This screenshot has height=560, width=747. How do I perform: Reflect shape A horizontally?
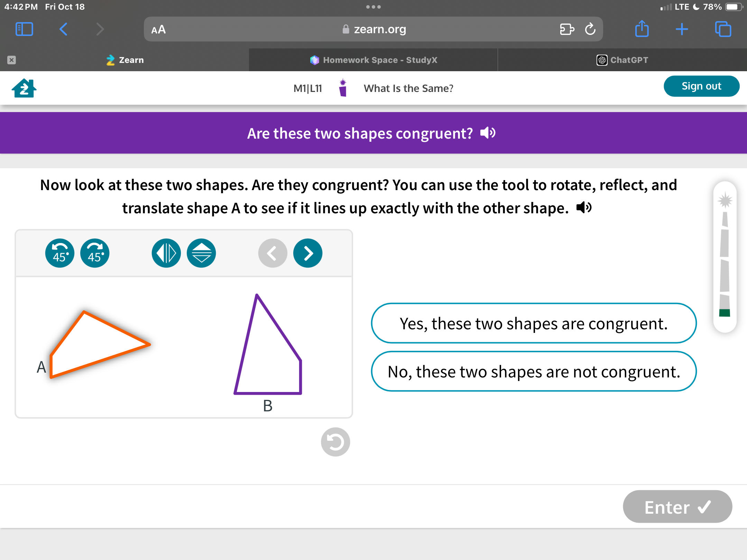tap(166, 253)
